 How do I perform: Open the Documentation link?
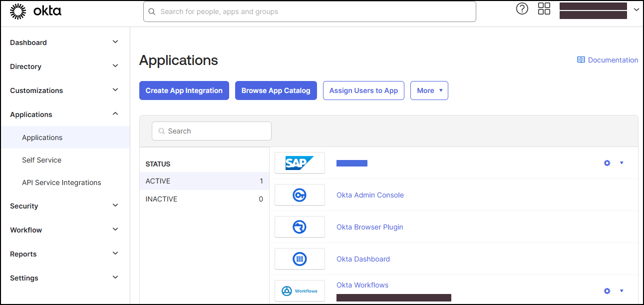coord(608,60)
